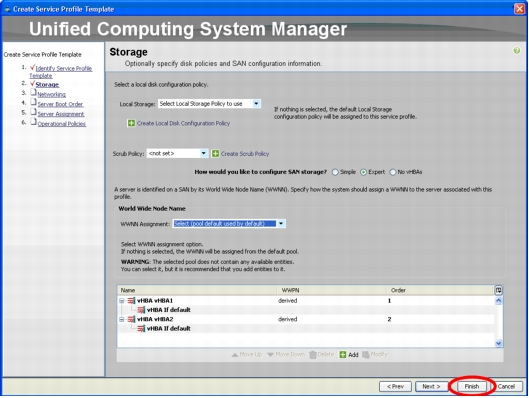The width and height of the screenshot is (529, 398).
Task: Click the green Add plus icon
Action: click(343, 354)
